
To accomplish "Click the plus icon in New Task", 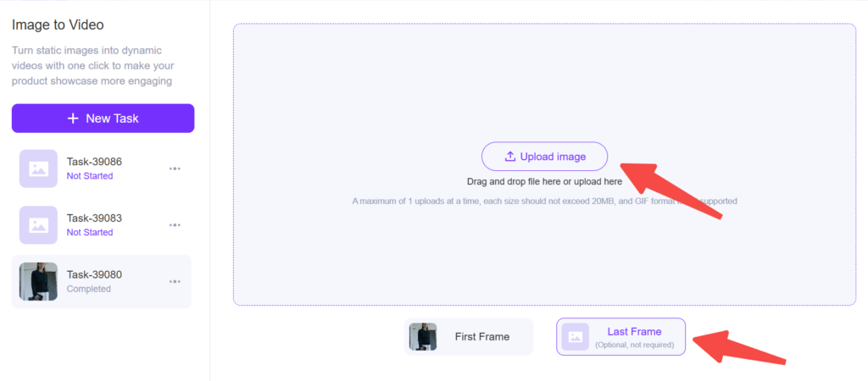I will (73, 119).
